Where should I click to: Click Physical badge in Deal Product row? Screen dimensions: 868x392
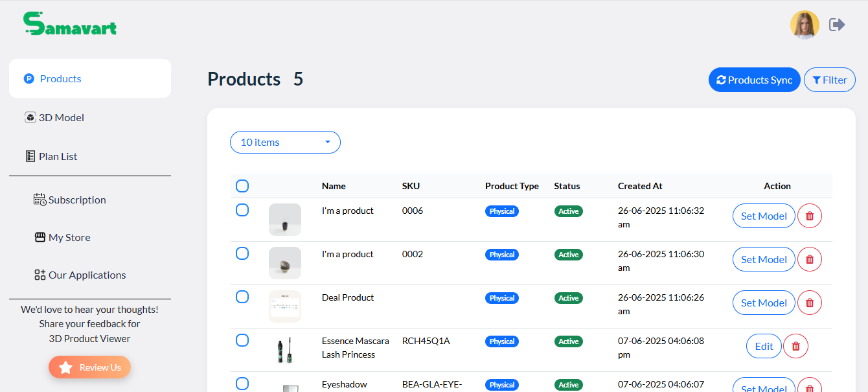point(502,298)
